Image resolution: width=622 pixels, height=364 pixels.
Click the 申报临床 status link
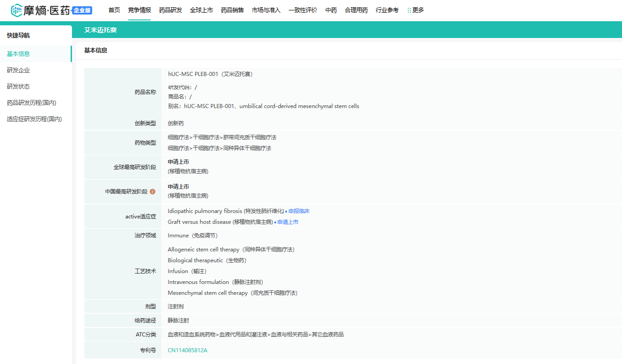coord(299,211)
